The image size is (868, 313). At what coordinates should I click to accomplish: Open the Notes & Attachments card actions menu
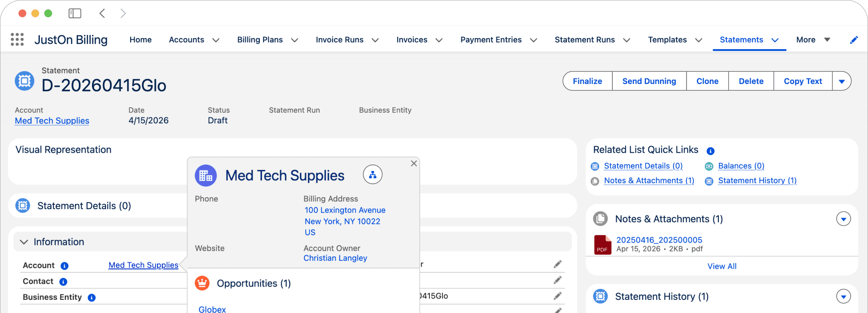[x=843, y=219]
